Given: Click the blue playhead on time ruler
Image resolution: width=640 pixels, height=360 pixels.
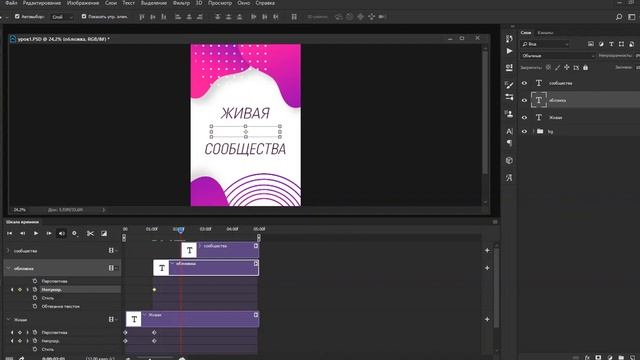Looking at the screenshot, I should tap(181, 230).
